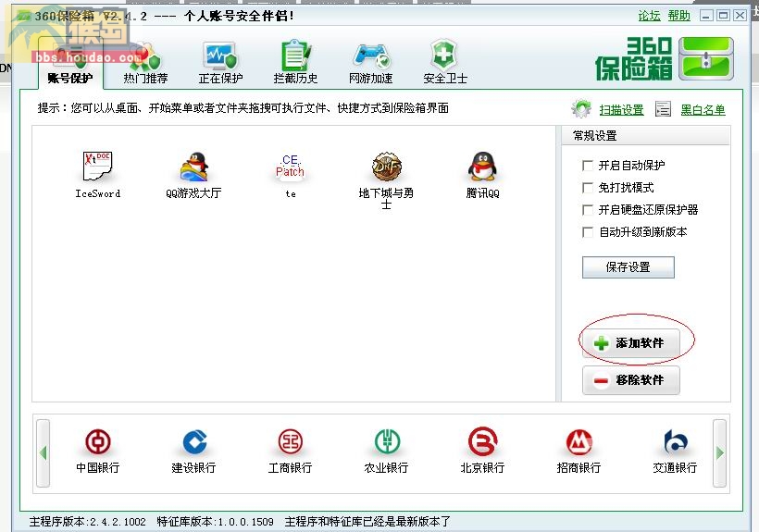The width and height of the screenshot is (759, 532).
Task: Open the 北京银行 bank icon
Action: [x=482, y=441]
